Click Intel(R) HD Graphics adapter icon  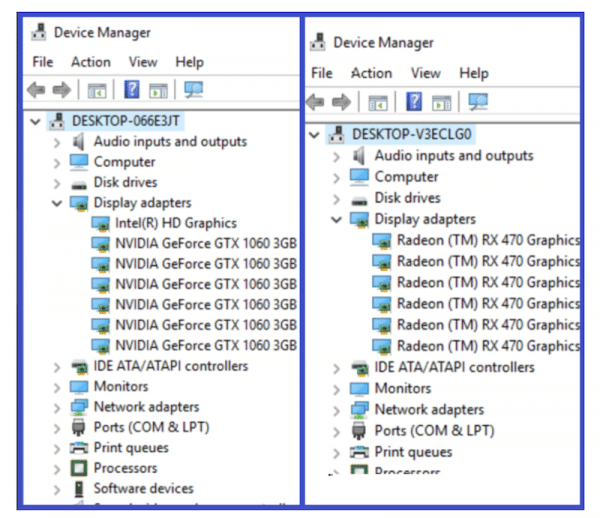click(101, 223)
